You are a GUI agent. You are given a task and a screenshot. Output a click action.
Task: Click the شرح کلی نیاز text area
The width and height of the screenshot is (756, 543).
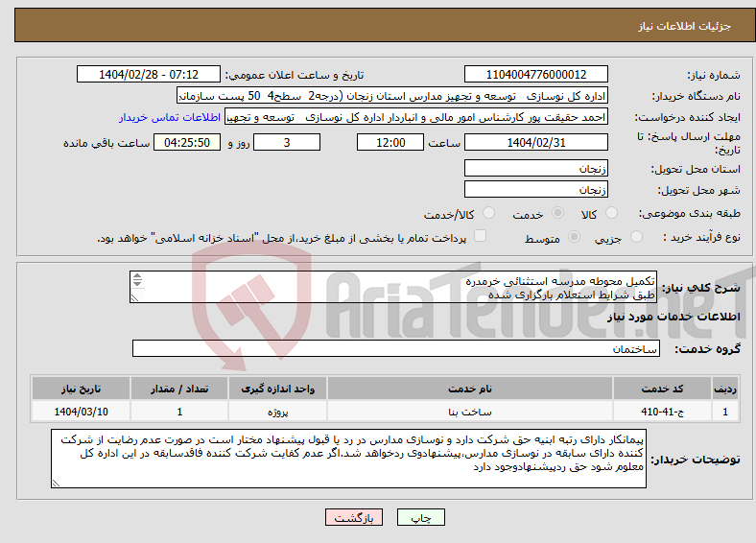(x=393, y=287)
